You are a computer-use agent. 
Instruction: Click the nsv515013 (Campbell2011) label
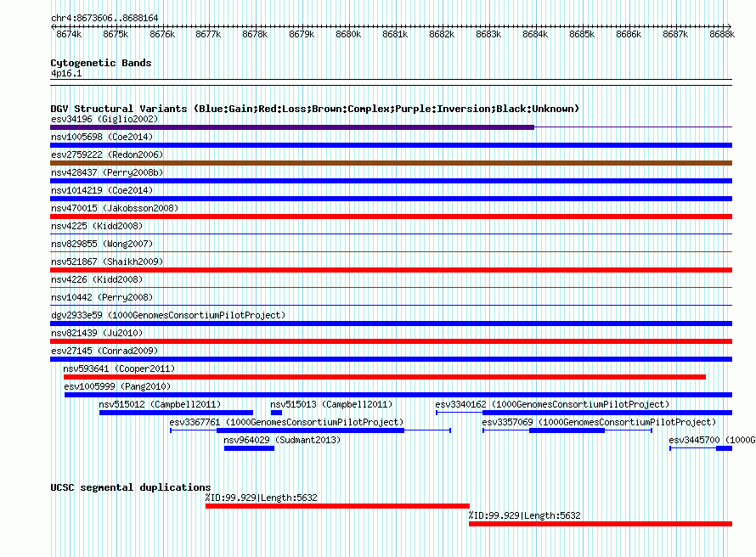tap(331, 404)
